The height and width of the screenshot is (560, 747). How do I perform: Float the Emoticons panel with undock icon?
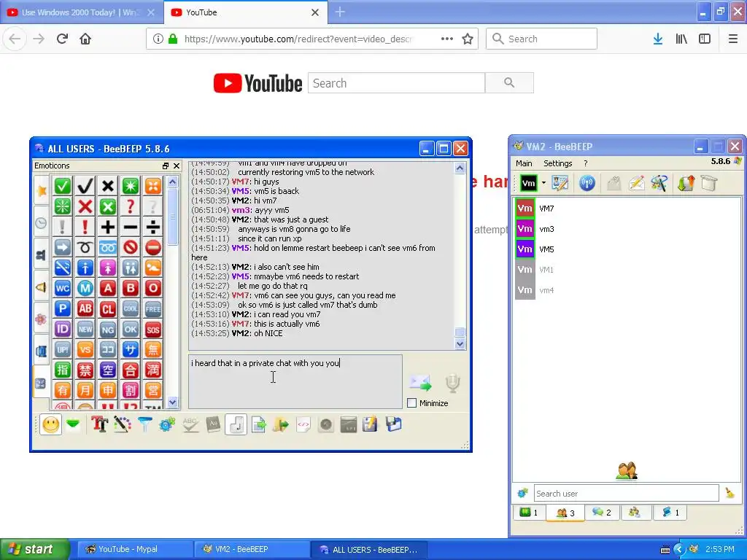pos(166,166)
